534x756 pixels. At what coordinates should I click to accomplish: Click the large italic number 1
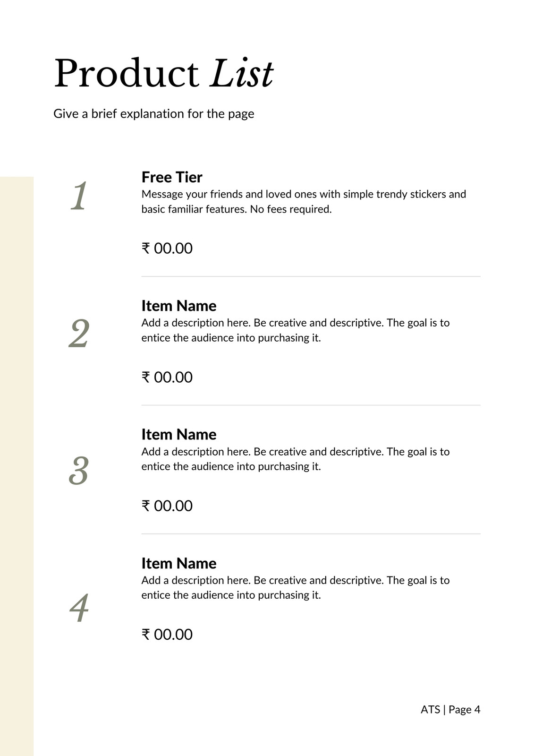79,196
